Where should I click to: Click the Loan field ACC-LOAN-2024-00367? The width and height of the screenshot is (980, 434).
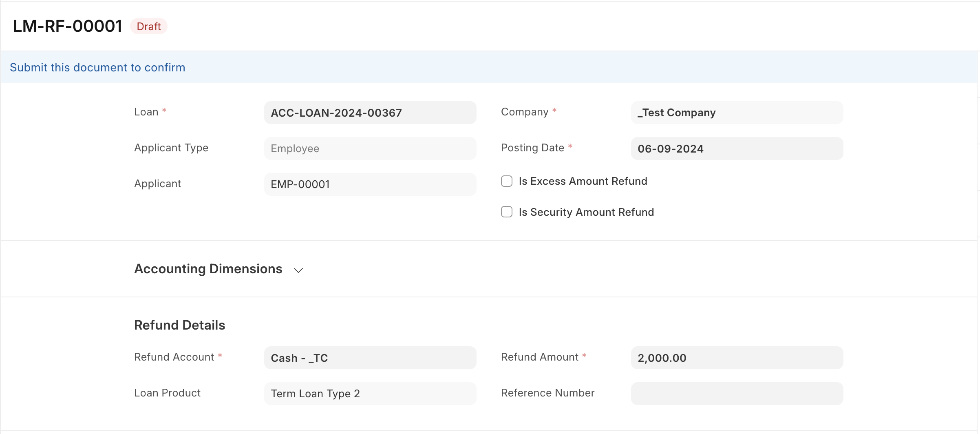[x=370, y=113]
